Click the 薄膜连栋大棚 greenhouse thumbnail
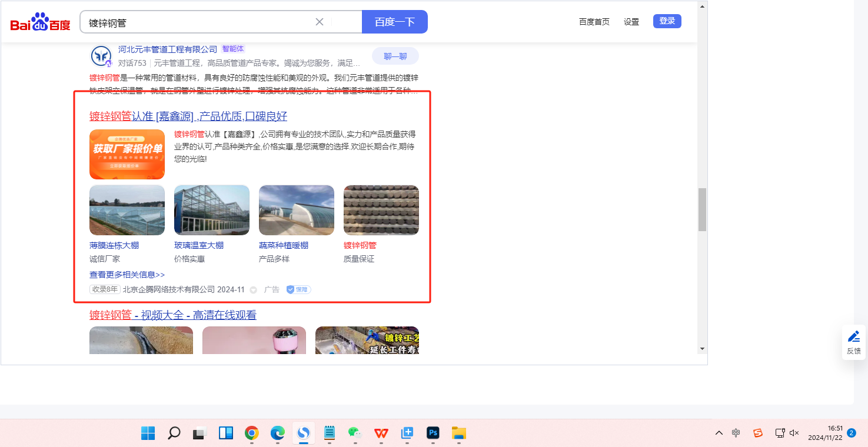The image size is (868, 447). pyautogui.click(x=127, y=211)
